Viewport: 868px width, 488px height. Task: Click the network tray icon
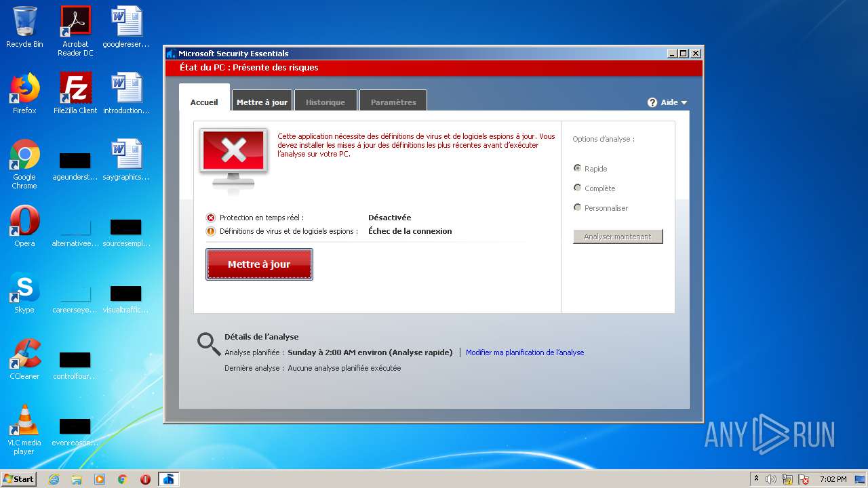pos(787,479)
